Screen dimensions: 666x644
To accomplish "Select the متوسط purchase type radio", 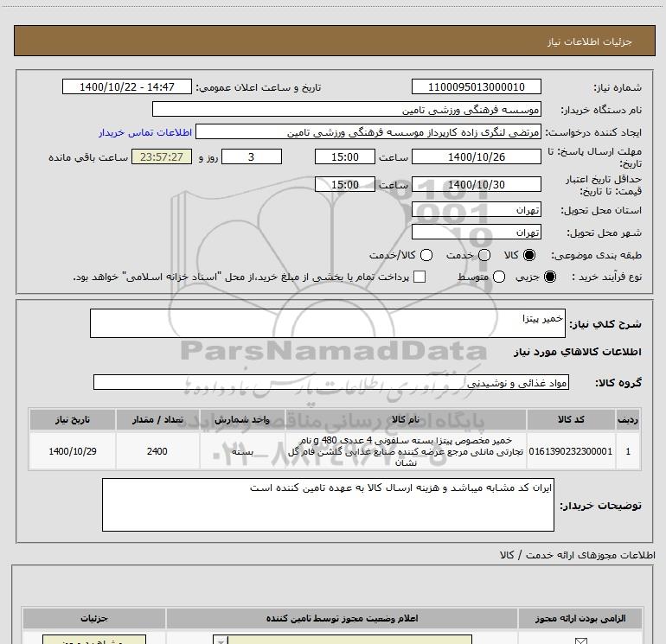I will pyautogui.click(x=499, y=277).
